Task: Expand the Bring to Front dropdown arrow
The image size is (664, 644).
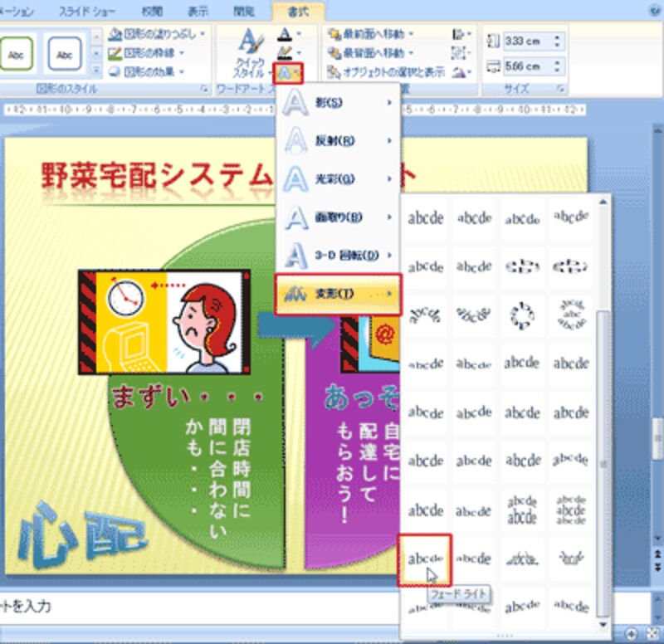Action: tap(411, 34)
